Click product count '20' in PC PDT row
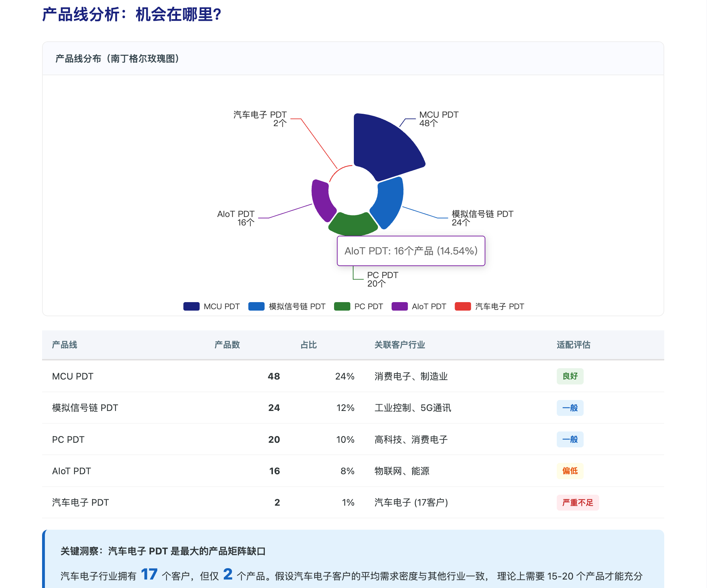Screen dimensions: 707x588 (x=274, y=440)
